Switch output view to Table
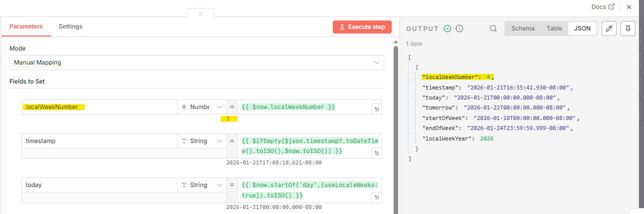644x214 pixels. click(x=554, y=28)
